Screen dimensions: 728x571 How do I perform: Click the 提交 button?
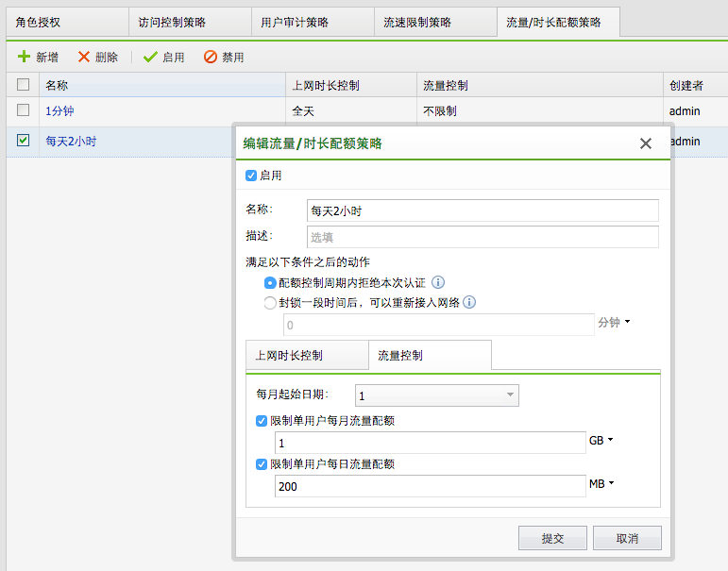coord(552,538)
